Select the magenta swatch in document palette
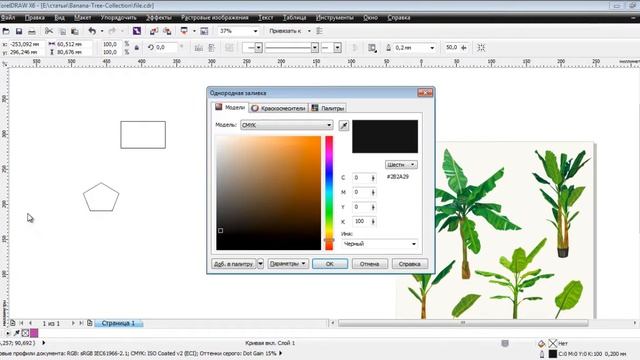Viewport: 640px width, 360px height. (34, 333)
